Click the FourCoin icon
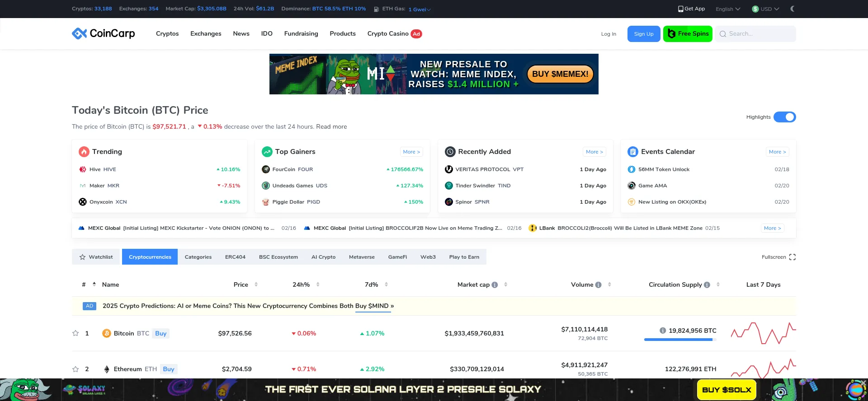868x401 pixels. (266, 169)
